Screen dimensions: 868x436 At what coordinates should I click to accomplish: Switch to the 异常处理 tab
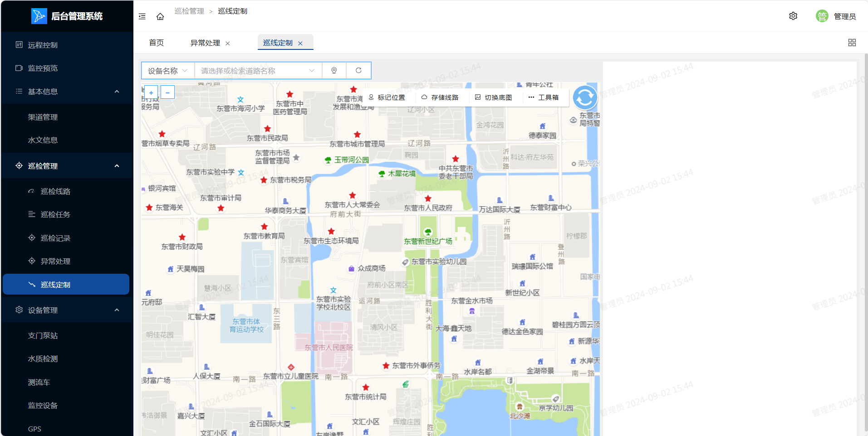click(205, 43)
